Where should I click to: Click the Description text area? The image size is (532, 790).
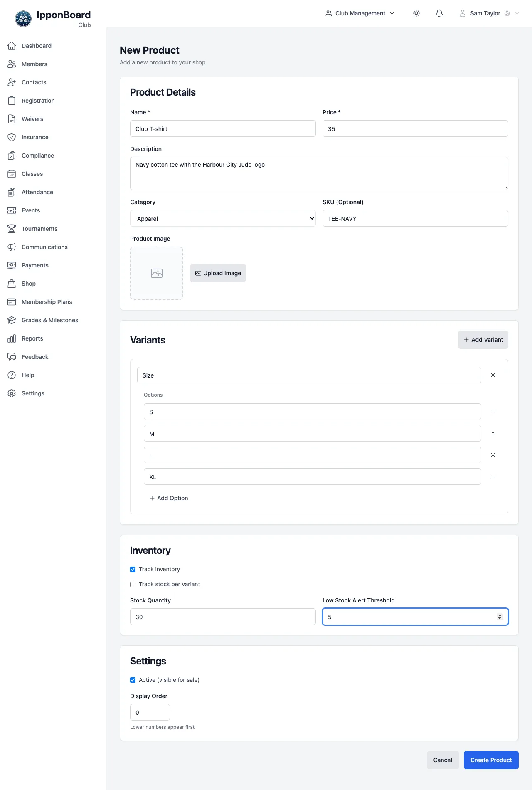(319, 173)
